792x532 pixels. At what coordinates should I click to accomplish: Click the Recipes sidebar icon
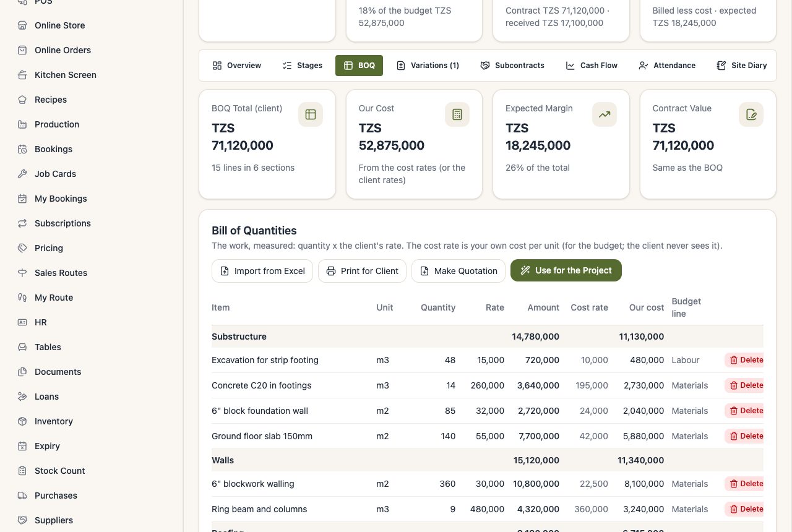point(22,100)
